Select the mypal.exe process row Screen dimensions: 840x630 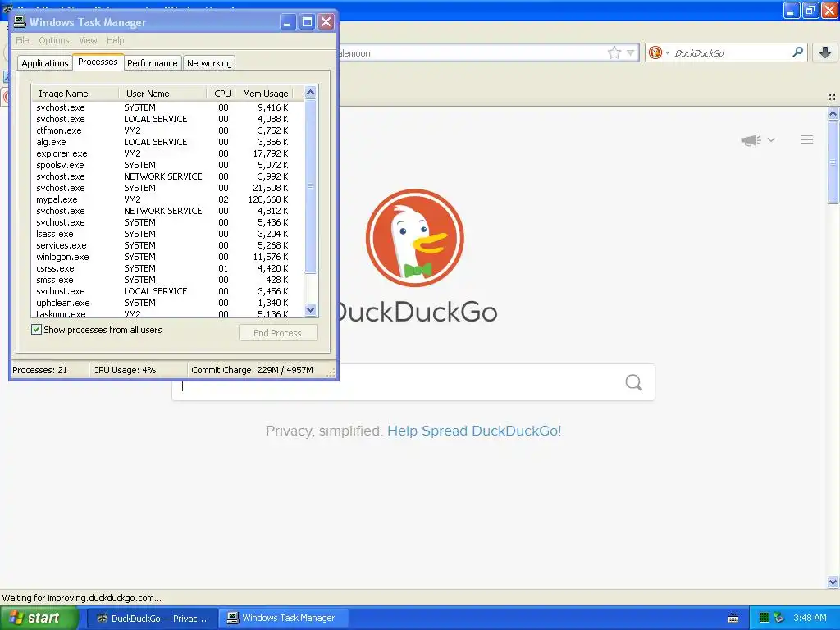point(167,199)
